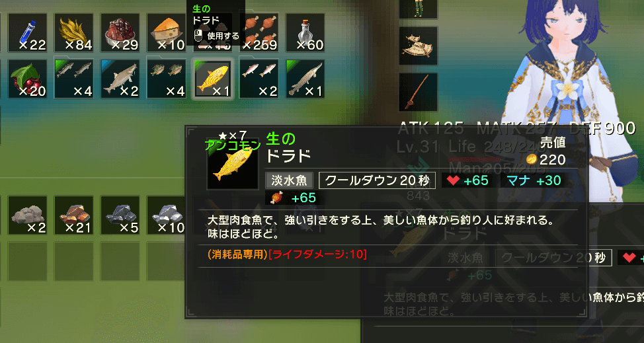
Task: Click the Dorado thumbnail in tooltip
Action: point(233,164)
